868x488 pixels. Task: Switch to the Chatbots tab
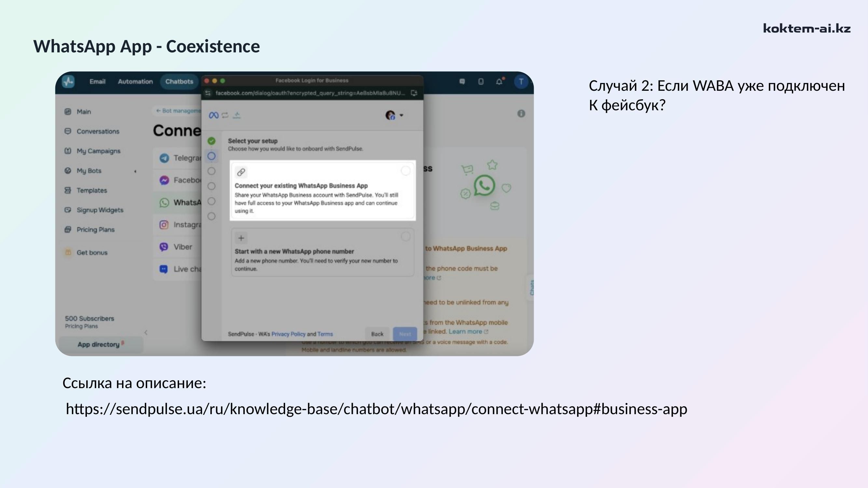179,82
